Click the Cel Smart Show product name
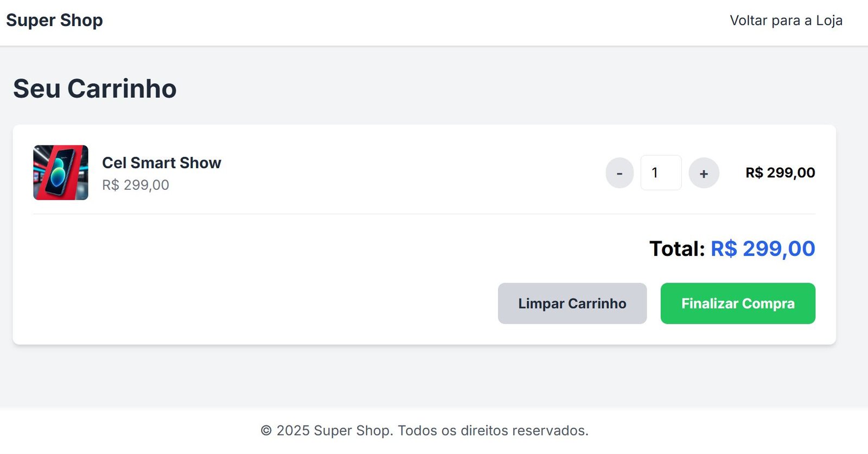The height and width of the screenshot is (454, 868). (x=162, y=163)
